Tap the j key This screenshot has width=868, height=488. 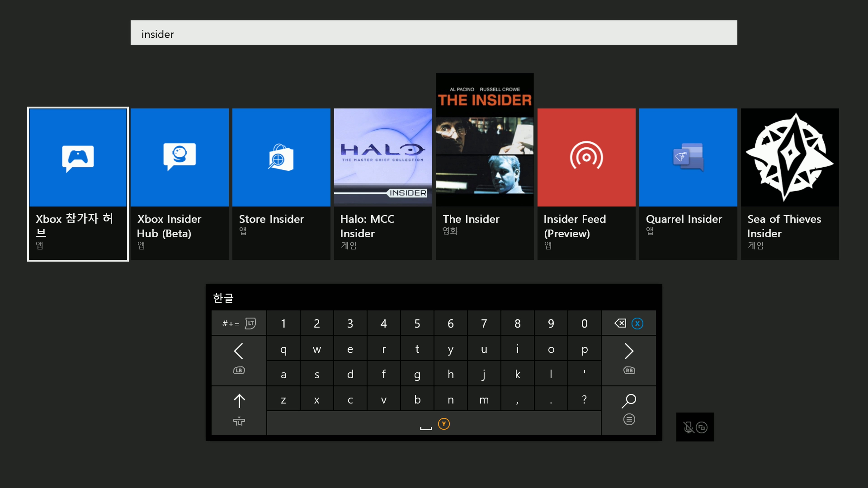pos(484,374)
